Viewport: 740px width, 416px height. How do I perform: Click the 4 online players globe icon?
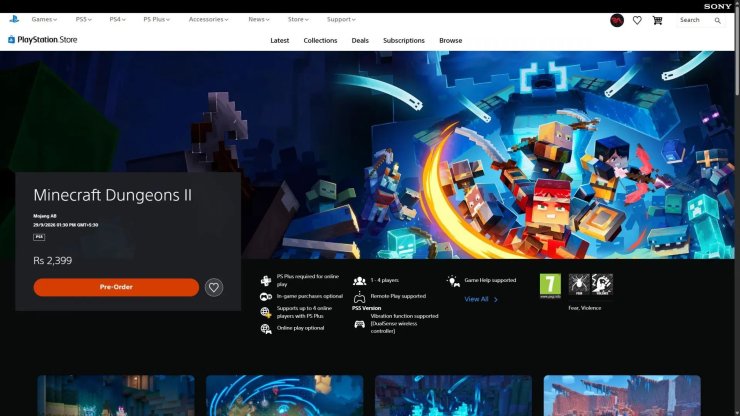click(x=266, y=312)
